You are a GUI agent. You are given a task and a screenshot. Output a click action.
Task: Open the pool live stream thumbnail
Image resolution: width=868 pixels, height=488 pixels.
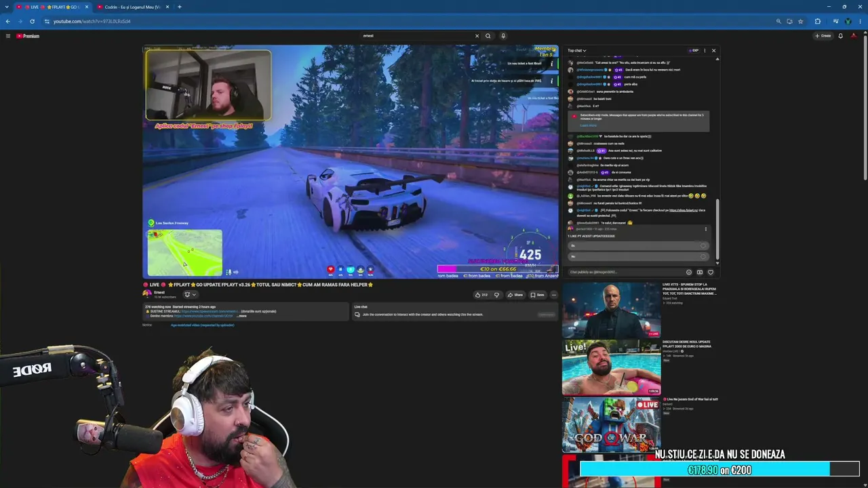coord(611,367)
